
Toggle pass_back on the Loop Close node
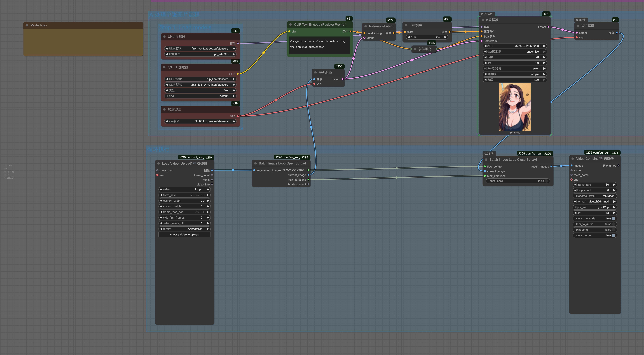(x=518, y=181)
